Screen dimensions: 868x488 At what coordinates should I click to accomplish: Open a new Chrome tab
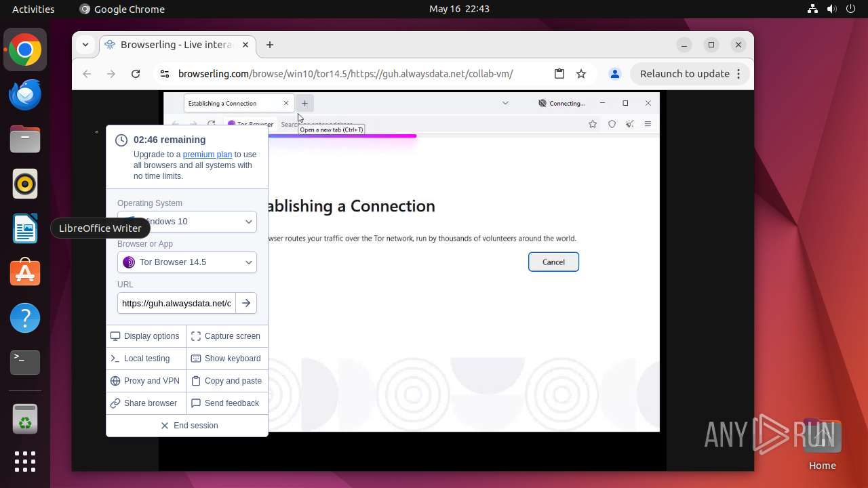coord(270,45)
